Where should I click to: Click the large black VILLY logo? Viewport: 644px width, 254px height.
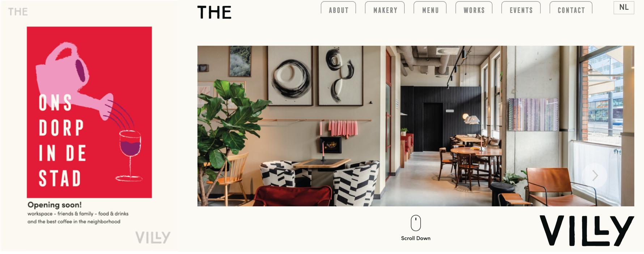click(586, 231)
